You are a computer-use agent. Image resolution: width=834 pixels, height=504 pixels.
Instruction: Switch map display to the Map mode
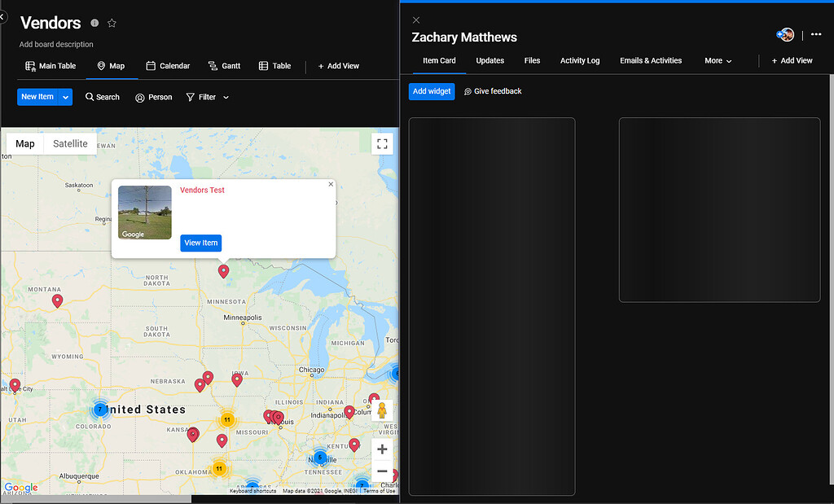click(25, 143)
